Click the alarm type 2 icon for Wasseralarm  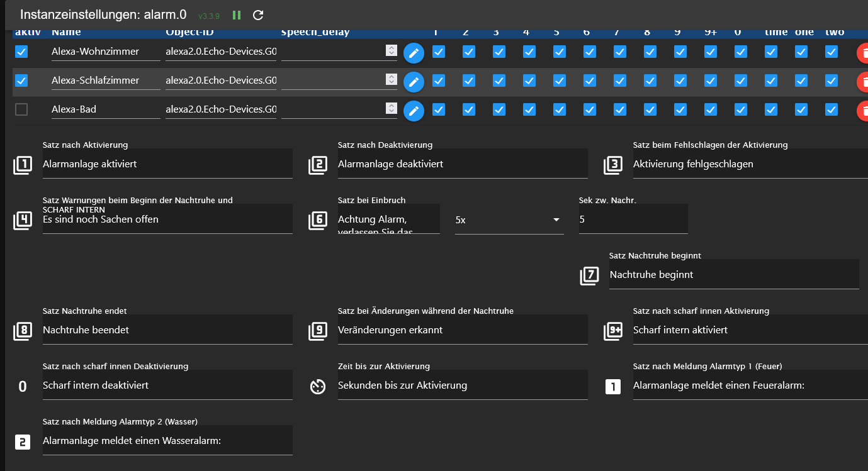point(23,442)
